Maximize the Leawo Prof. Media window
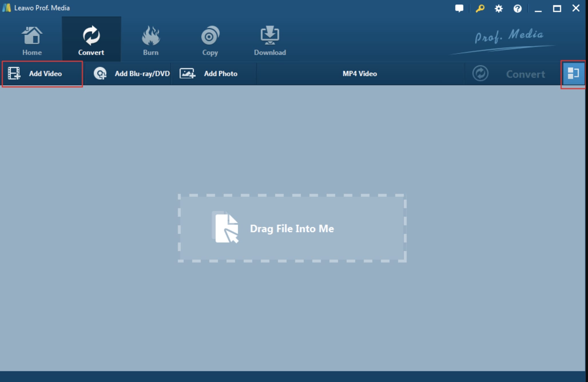Screen dimensions: 588x382 pyautogui.click(x=557, y=9)
